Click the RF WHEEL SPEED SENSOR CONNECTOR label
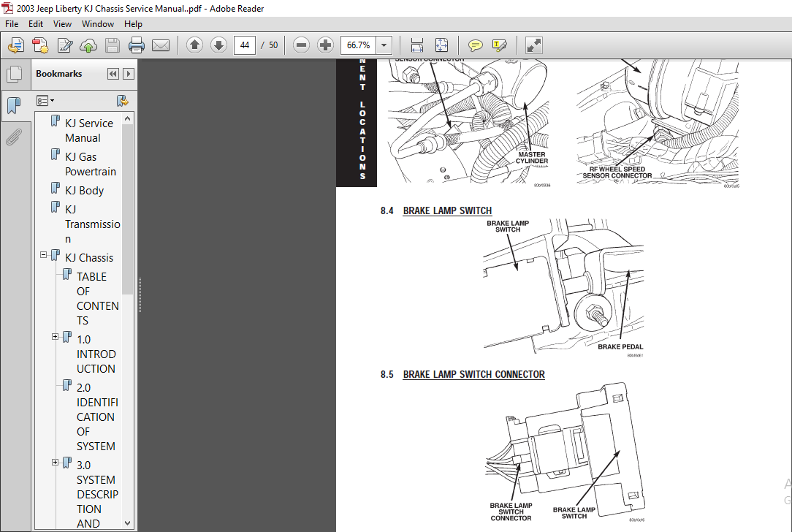792x532 pixels. tap(617, 172)
